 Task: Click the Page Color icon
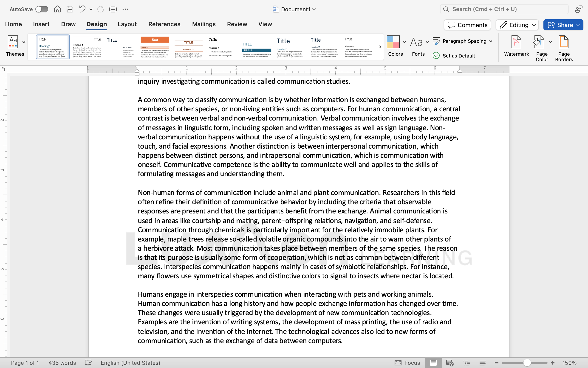539,42
